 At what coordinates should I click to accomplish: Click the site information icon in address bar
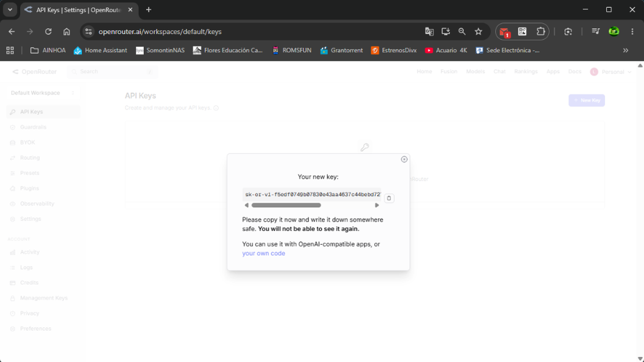(x=88, y=31)
